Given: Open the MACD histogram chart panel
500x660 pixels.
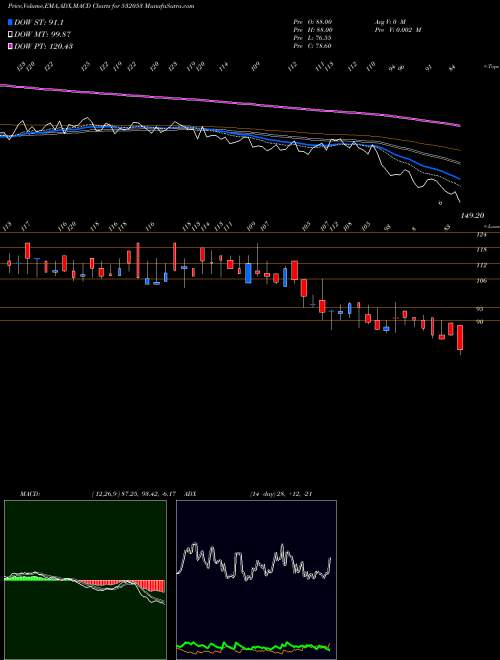Looking at the screenshot, I should point(85,580).
